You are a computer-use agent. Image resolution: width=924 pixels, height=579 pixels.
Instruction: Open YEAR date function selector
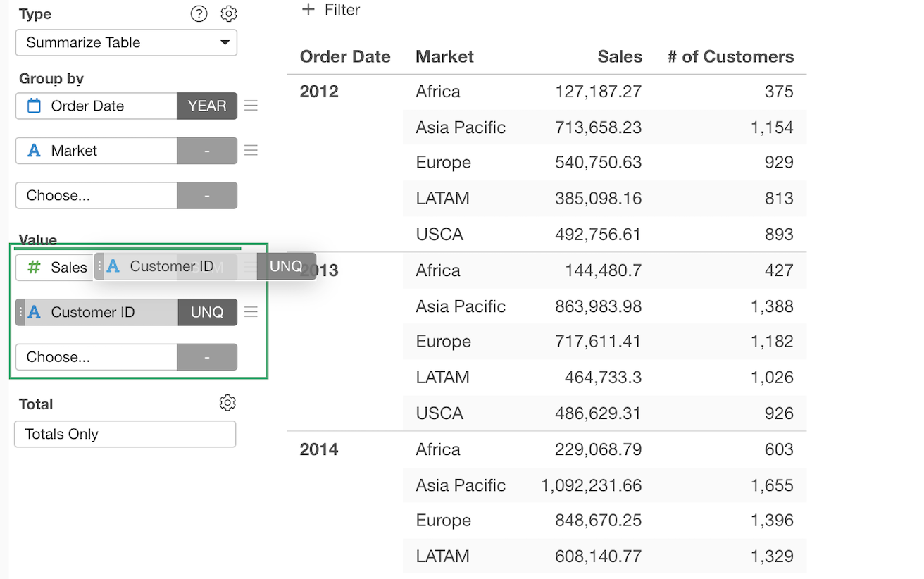pos(207,106)
